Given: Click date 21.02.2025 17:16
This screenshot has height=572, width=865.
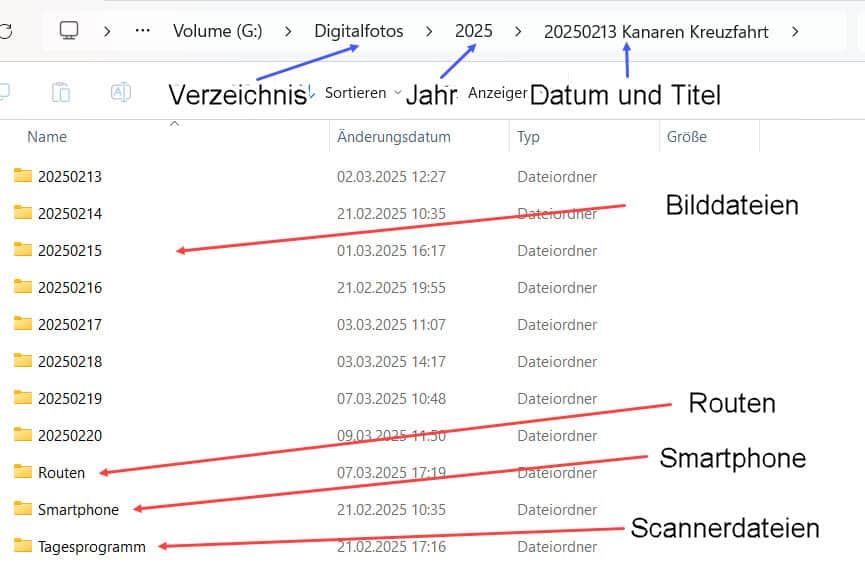Looking at the screenshot, I should 391,547.
